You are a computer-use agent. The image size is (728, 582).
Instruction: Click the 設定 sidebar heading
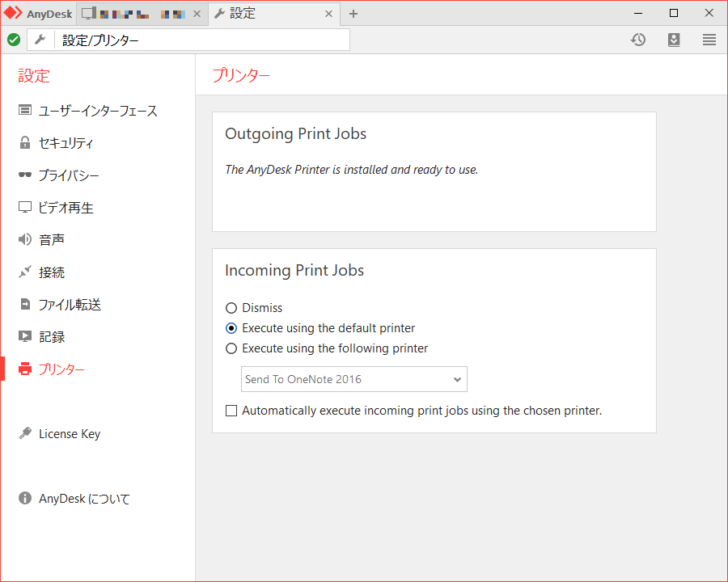(34, 76)
